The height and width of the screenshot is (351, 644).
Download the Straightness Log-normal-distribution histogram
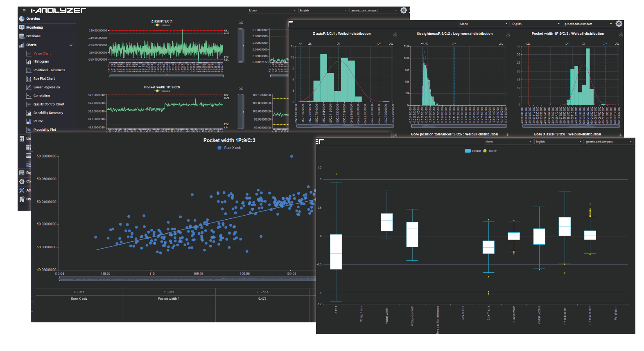point(508,34)
